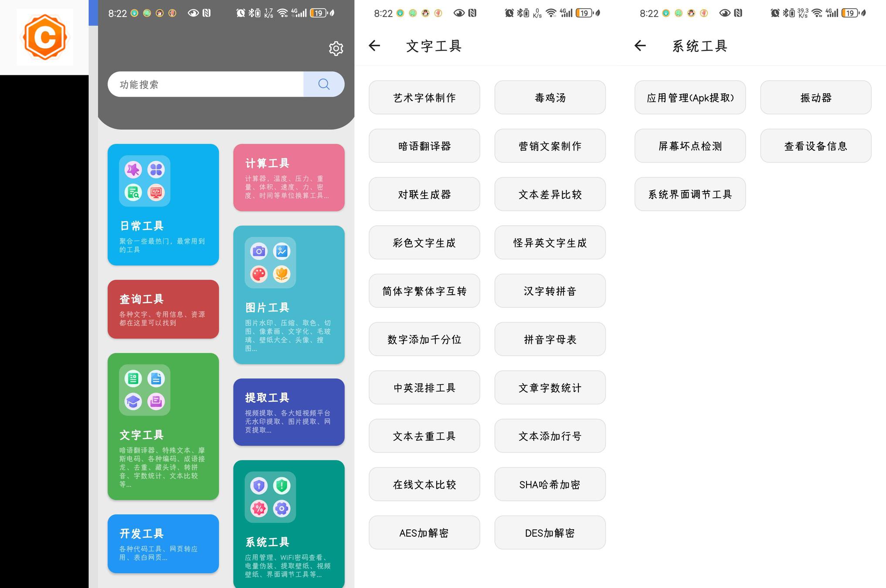
Task: Open 汉字转拼音 tool
Action: click(x=550, y=291)
